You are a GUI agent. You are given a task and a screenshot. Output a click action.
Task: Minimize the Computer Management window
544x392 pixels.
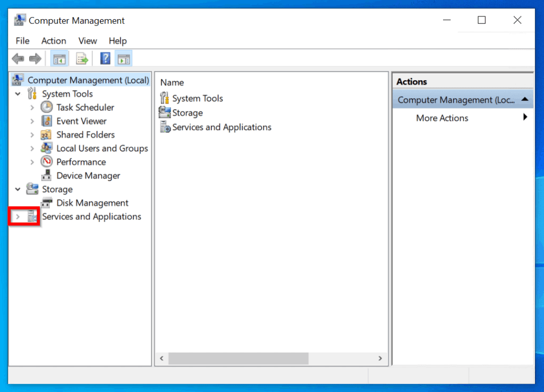click(x=447, y=20)
